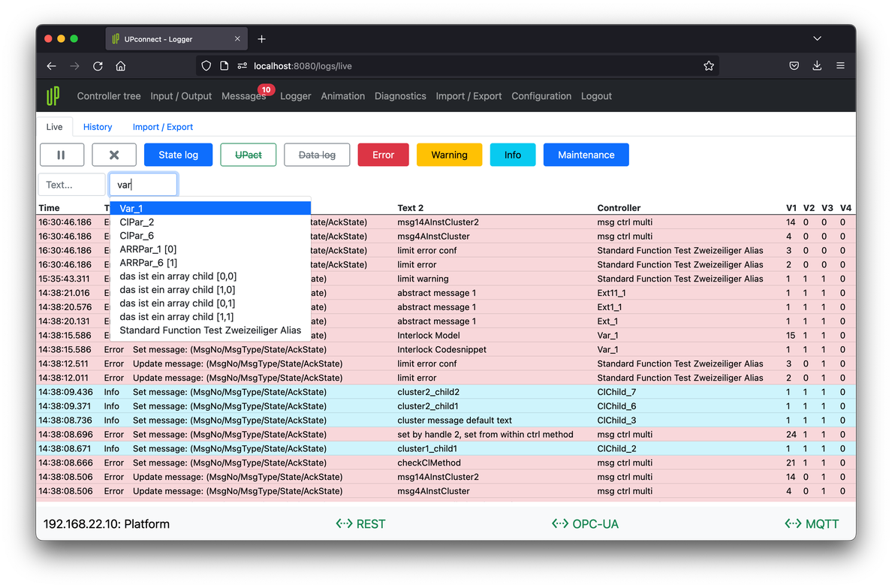Viewport: 892px width, 588px height.
Task: Reload the page in browser toolbar
Action: coord(98,66)
